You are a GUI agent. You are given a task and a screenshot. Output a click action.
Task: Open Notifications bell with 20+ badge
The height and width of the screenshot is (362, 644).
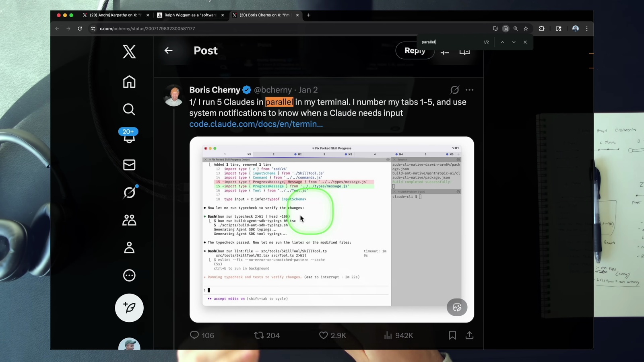tap(129, 136)
